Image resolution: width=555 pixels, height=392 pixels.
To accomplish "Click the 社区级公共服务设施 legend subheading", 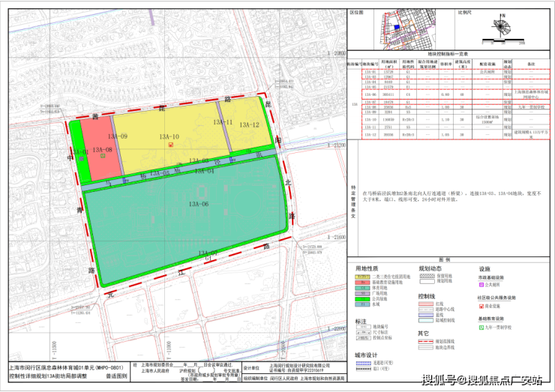I will [496, 298].
